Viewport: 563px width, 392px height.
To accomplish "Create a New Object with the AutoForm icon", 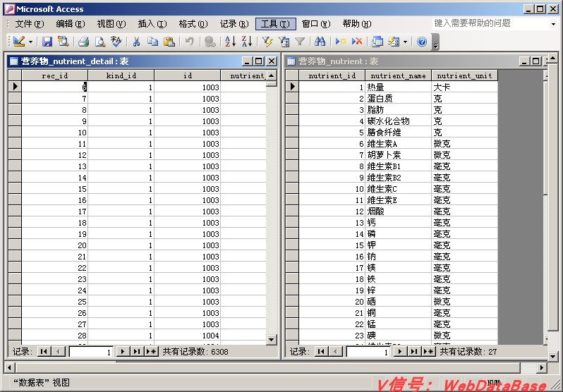I will pos(394,42).
